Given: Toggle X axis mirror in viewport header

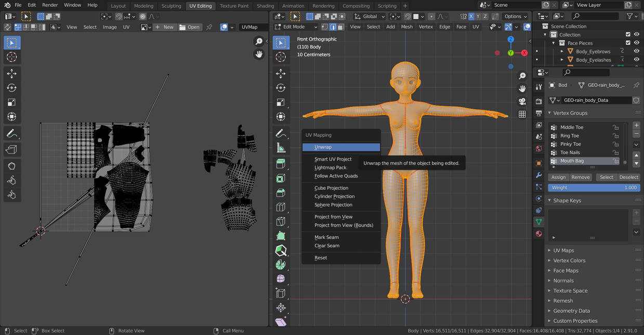Looking at the screenshot, I should coord(471,16).
